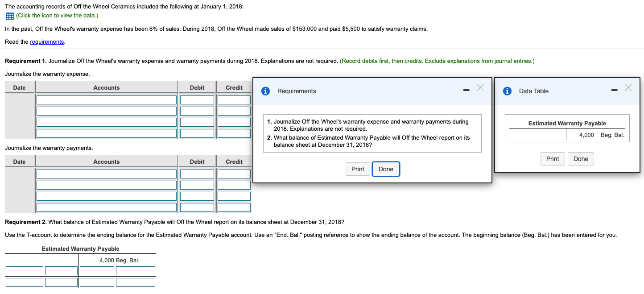Open the requirements link
This screenshot has height=294, width=644.
coord(46,41)
